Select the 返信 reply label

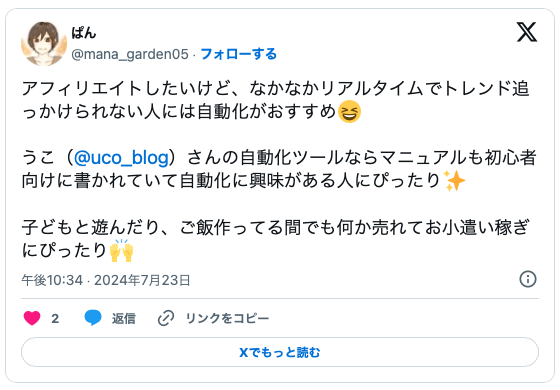pos(124,318)
